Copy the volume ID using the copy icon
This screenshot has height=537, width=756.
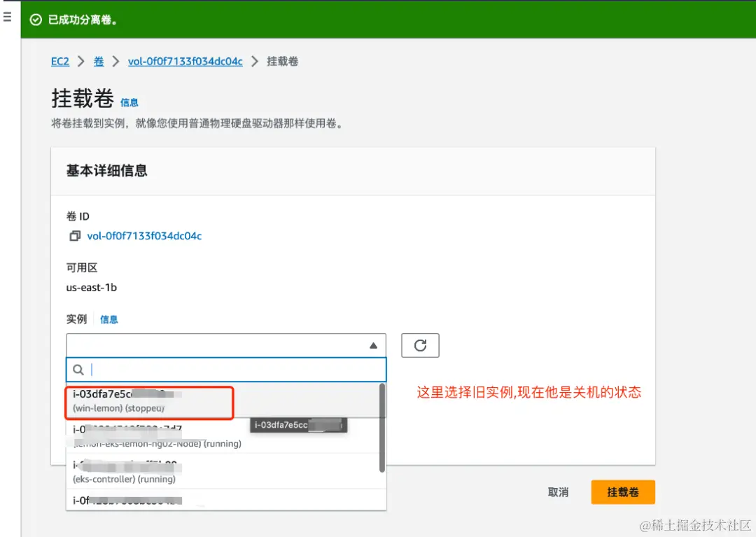click(x=75, y=236)
